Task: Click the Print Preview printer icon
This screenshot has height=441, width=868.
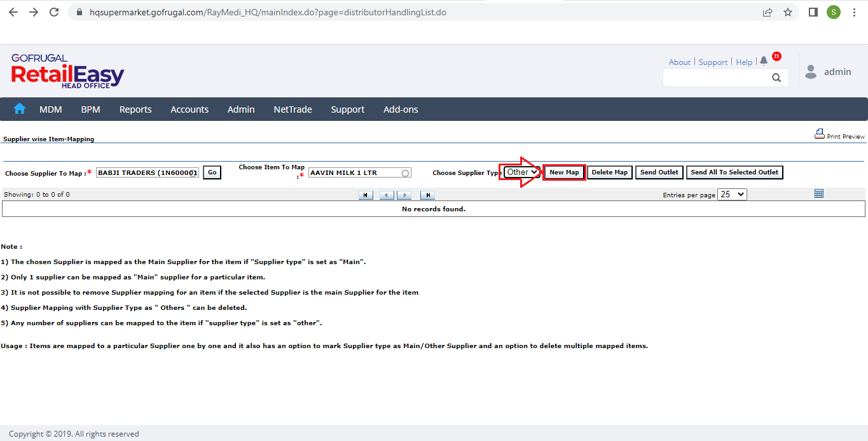Action: pos(820,134)
